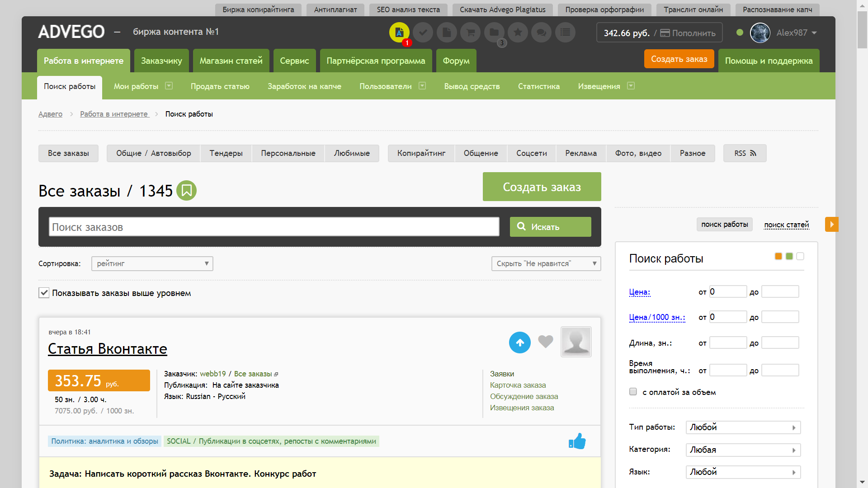
Task: Click the Поиск заказов search field
Action: [x=274, y=227]
